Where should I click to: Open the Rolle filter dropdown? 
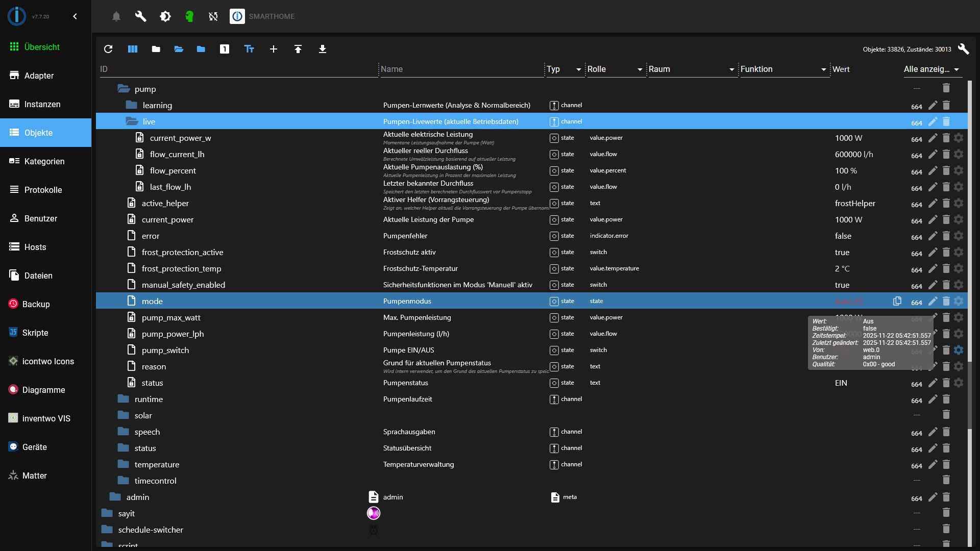[639, 69]
